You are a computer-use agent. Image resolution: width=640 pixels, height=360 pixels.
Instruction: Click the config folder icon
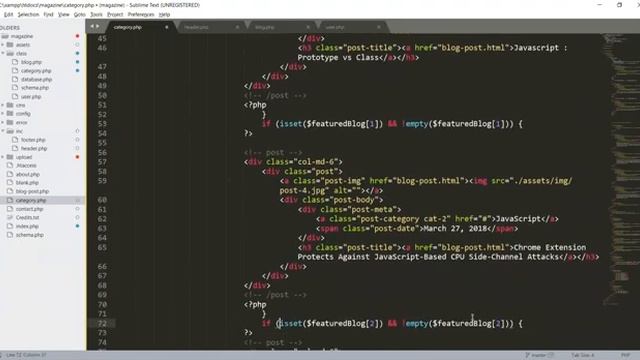point(10,114)
